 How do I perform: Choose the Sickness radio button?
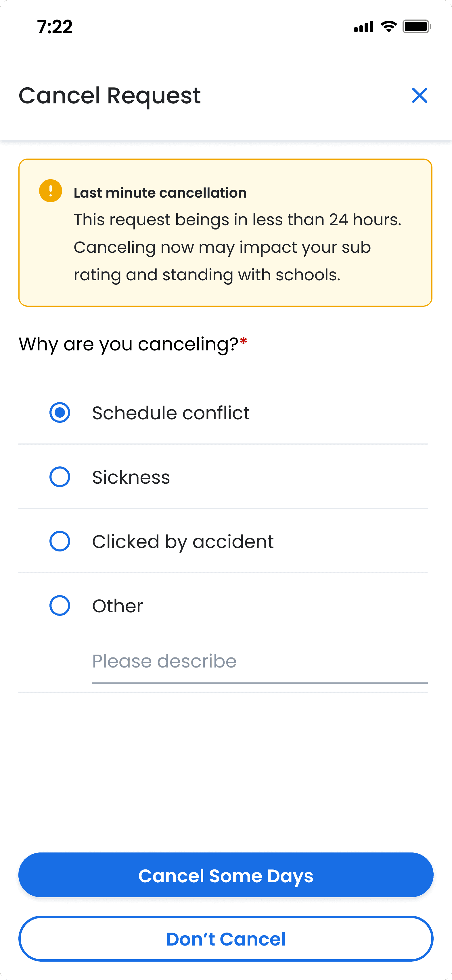point(60,477)
